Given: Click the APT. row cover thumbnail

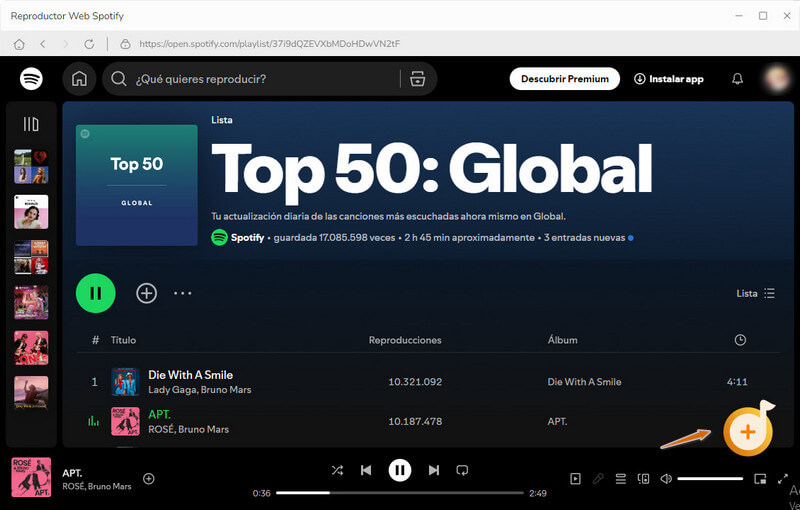Looking at the screenshot, I should (x=126, y=421).
